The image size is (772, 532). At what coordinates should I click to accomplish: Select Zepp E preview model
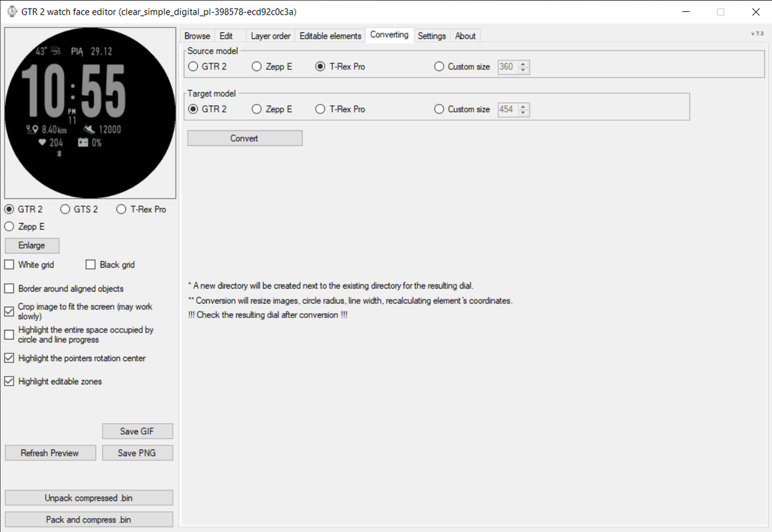tap(24, 226)
